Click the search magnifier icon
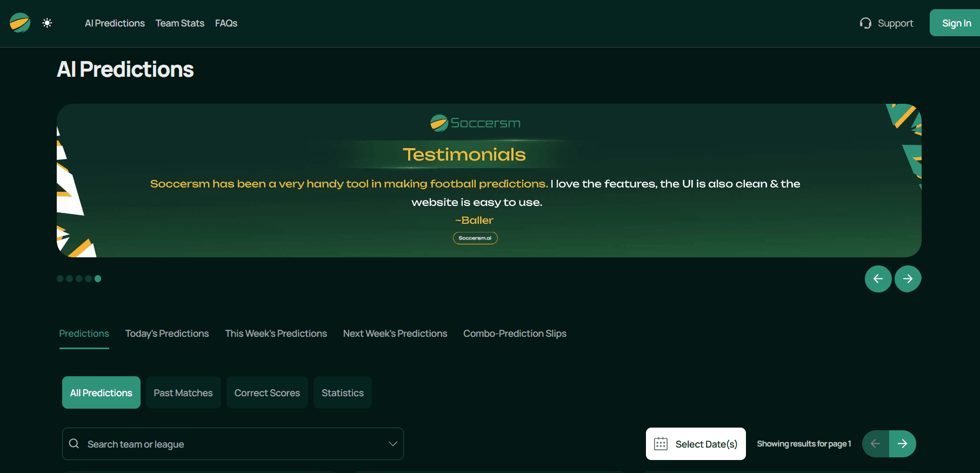Viewport: 980px width, 473px height. [x=74, y=444]
